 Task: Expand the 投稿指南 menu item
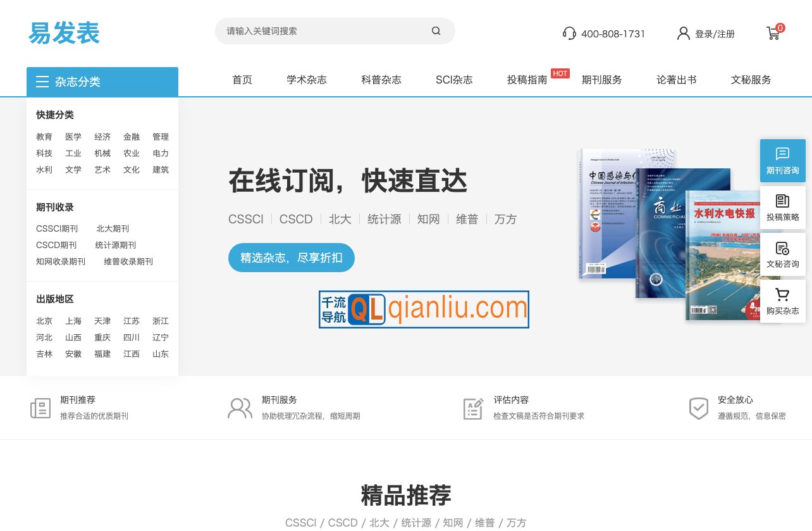527,80
